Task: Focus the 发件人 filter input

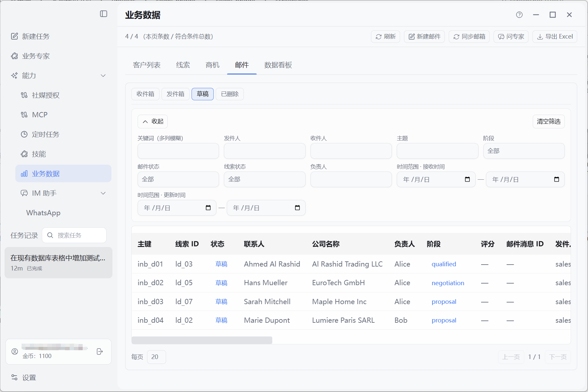Action: (x=264, y=151)
